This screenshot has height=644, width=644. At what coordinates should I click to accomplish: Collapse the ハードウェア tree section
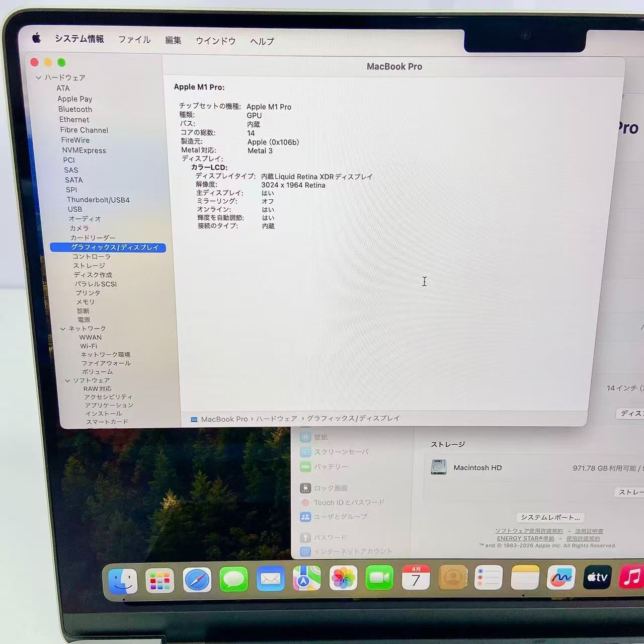pos(38,77)
